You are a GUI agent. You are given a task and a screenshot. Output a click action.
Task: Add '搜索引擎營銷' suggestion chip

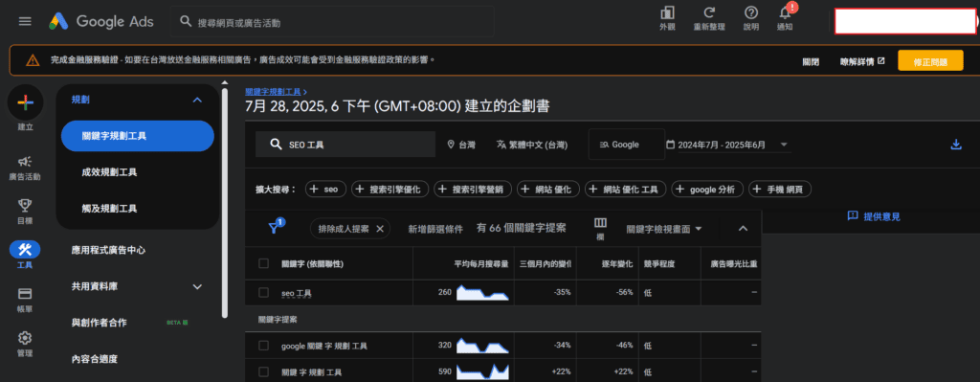[473, 189]
